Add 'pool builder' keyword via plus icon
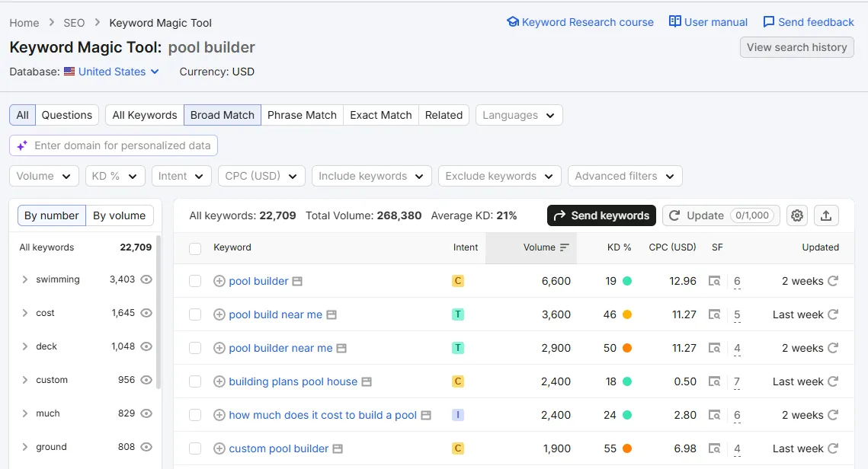 pos(219,281)
